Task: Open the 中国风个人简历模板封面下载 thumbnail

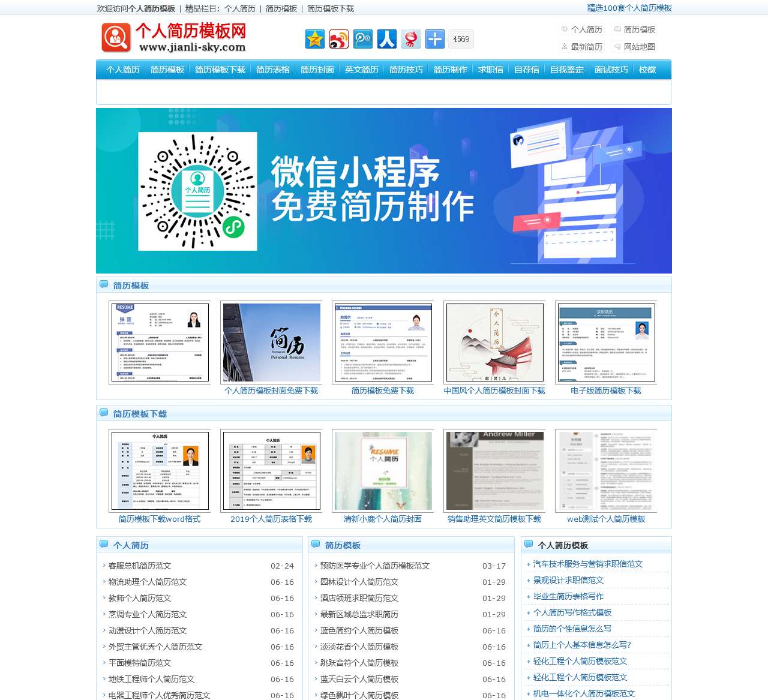Action: click(494, 342)
